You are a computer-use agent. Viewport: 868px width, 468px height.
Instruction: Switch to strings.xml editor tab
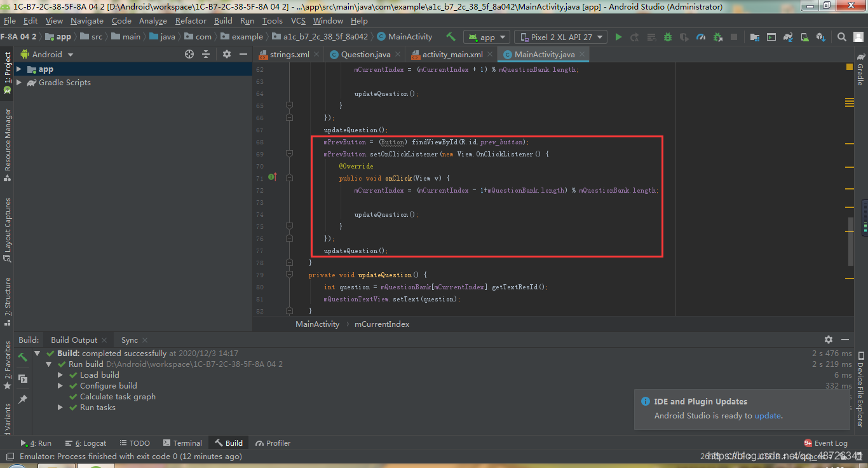(288, 54)
